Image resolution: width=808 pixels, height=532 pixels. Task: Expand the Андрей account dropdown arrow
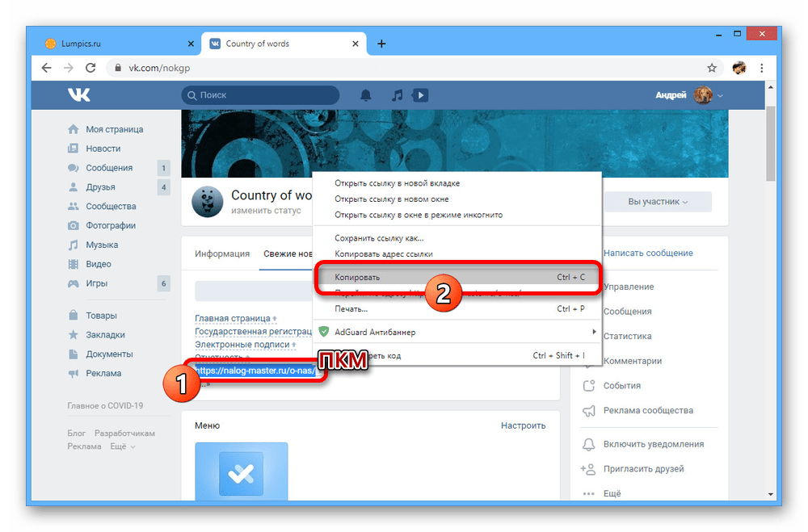[x=721, y=96]
